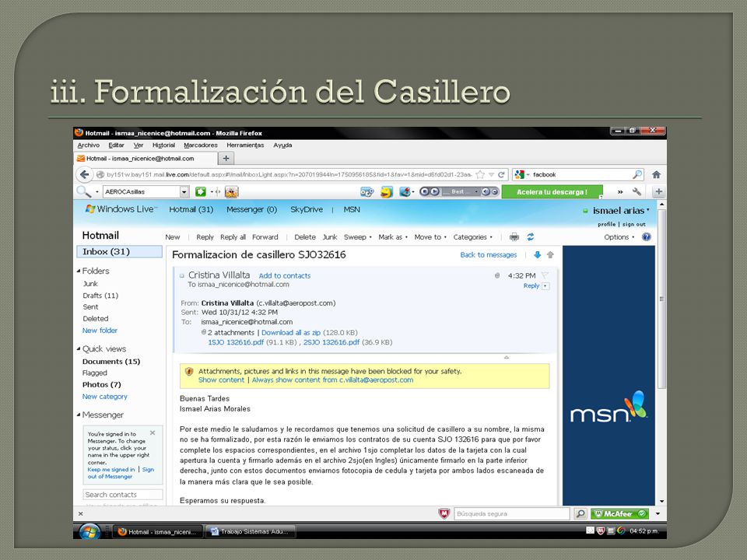Viewport: 747px width, 560px height.
Task: Click the McAfee tray icon in taskbar
Action: 601,530
